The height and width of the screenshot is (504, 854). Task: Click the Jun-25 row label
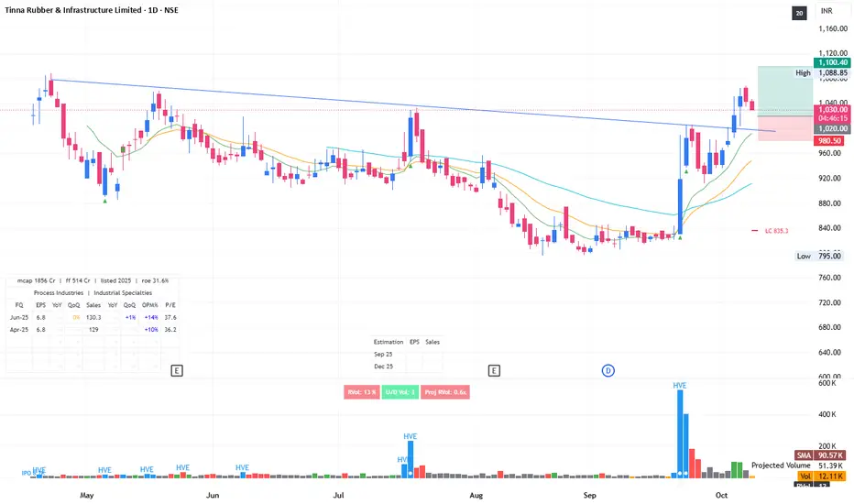click(x=19, y=317)
